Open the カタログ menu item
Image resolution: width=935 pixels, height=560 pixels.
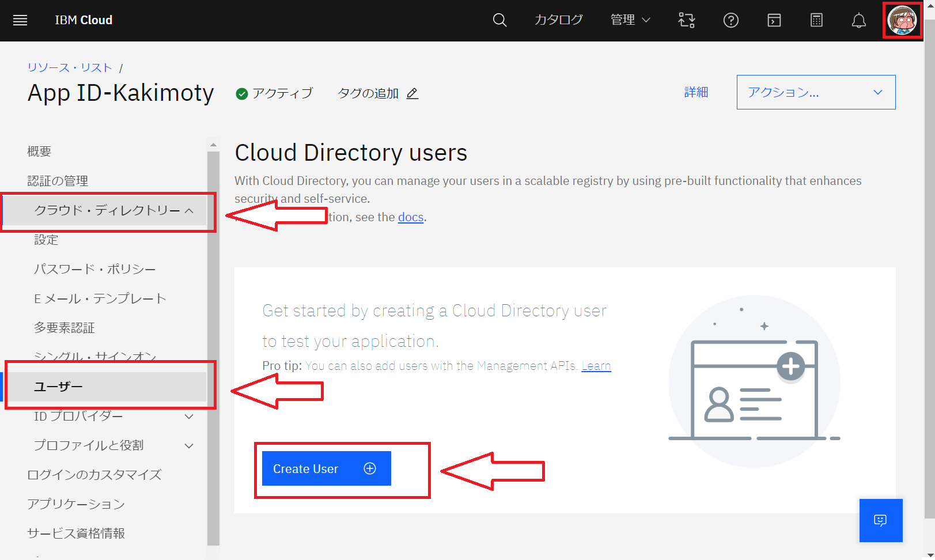tap(558, 20)
